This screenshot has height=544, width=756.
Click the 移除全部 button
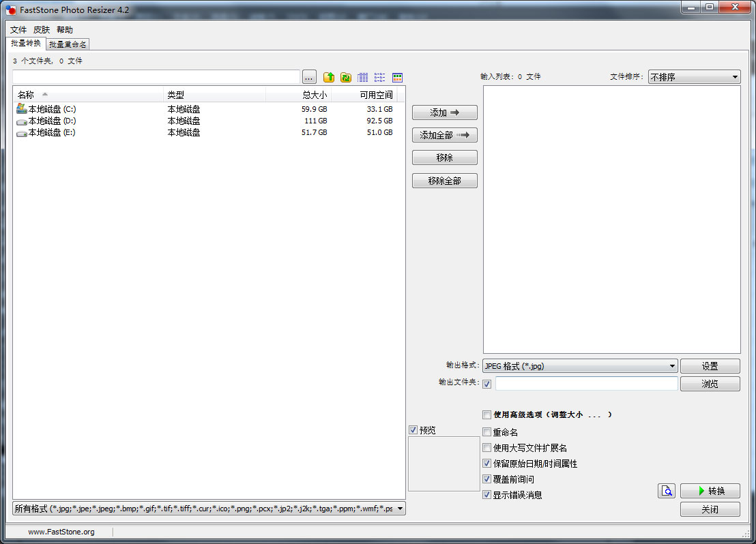(445, 181)
